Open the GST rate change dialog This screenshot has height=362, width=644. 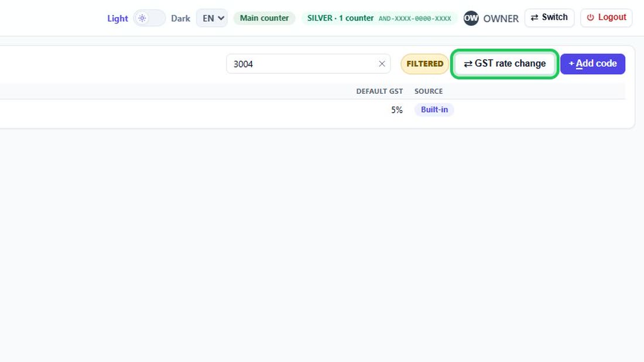504,64
